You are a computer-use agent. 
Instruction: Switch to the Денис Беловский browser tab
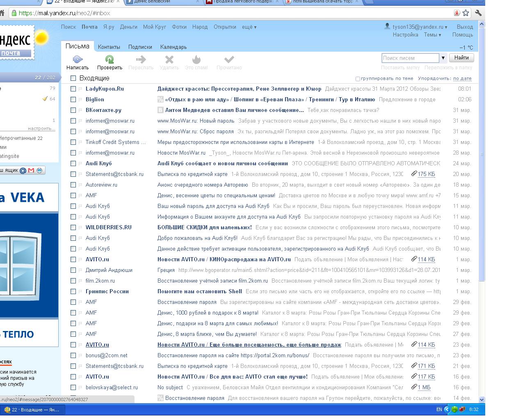[x=162, y=2]
